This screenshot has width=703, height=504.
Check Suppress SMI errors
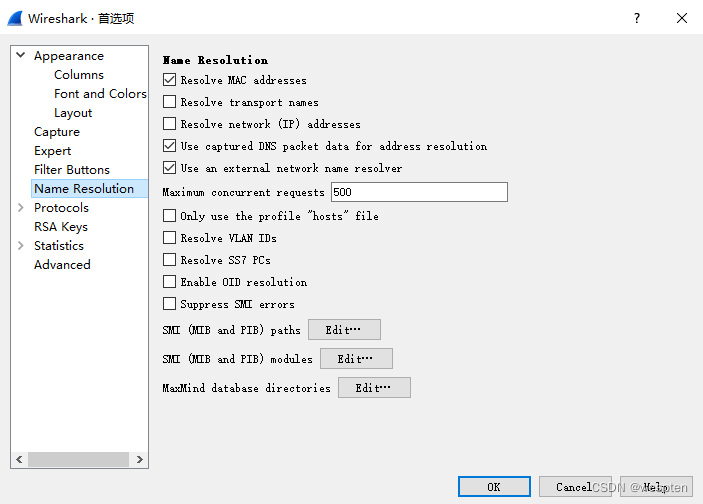point(169,304)
